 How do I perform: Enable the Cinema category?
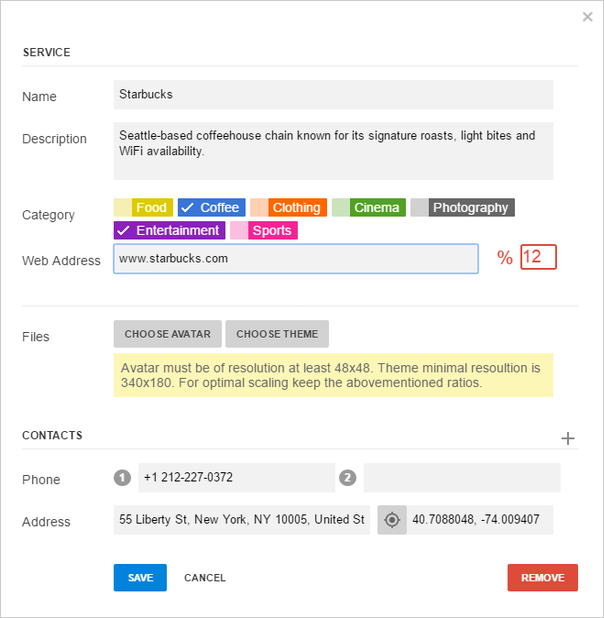[369, 207]
